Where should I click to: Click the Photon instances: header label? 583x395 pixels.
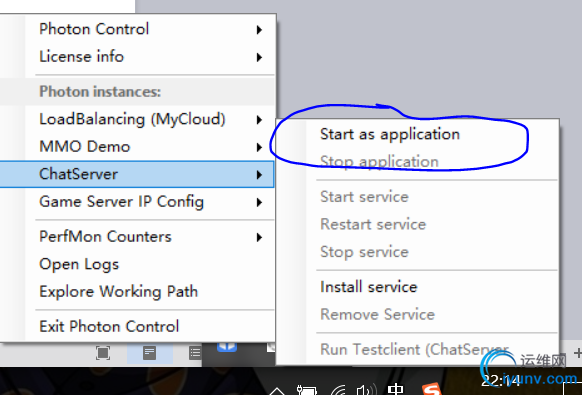[x=100, y=91]
